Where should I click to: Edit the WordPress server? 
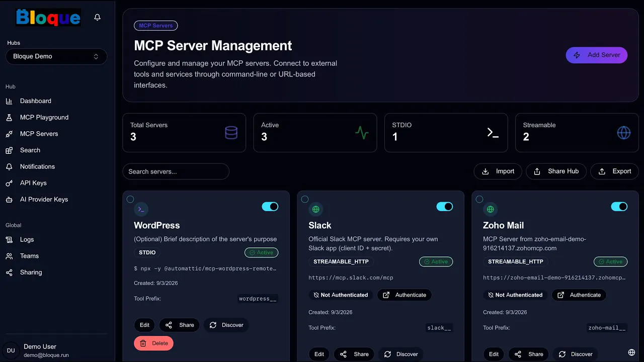coord(144,325)
